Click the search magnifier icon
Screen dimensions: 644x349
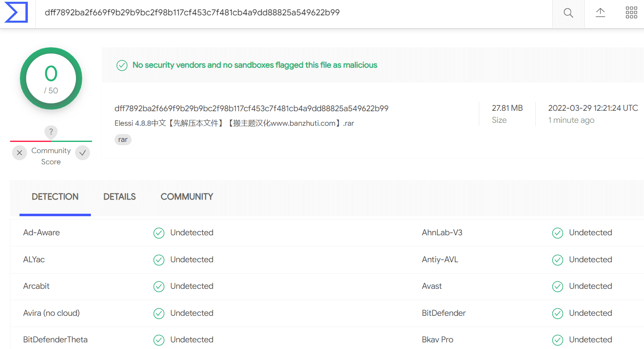pos(568,13)
